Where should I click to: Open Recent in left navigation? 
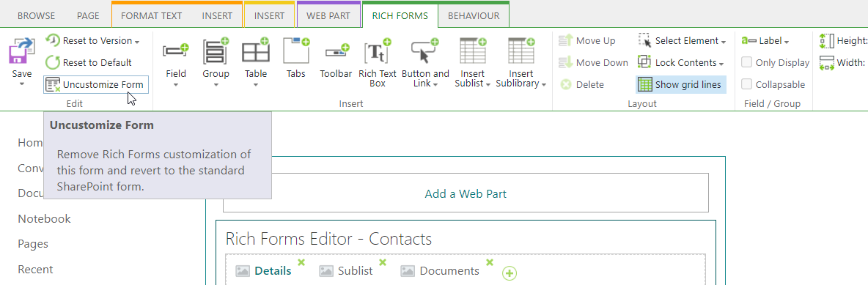point(35,270)
